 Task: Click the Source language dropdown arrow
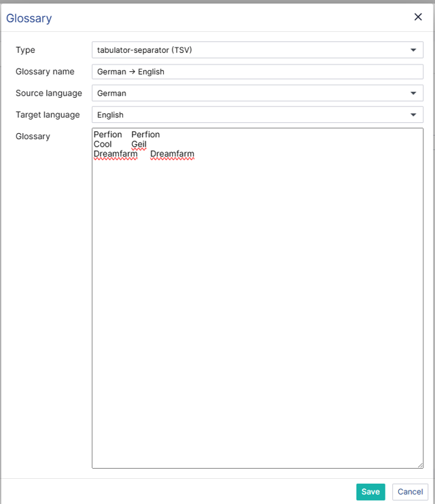click(x=413, y=93)
